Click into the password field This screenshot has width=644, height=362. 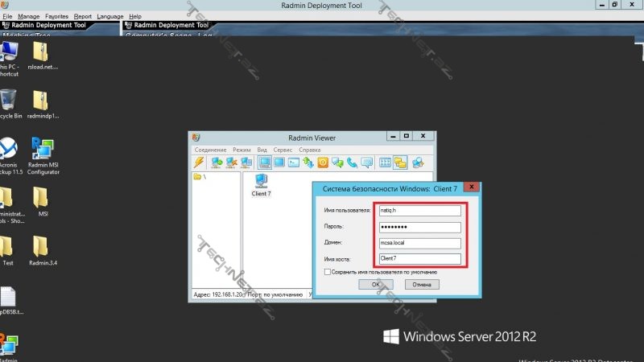click(x=419, y=227)
